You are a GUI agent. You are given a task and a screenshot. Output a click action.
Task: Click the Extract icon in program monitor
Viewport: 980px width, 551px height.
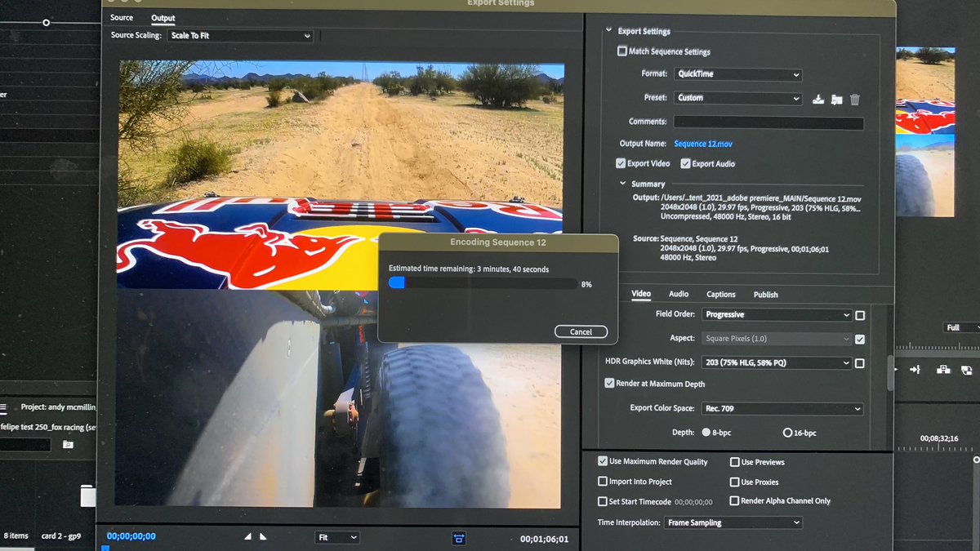(966, 370)
